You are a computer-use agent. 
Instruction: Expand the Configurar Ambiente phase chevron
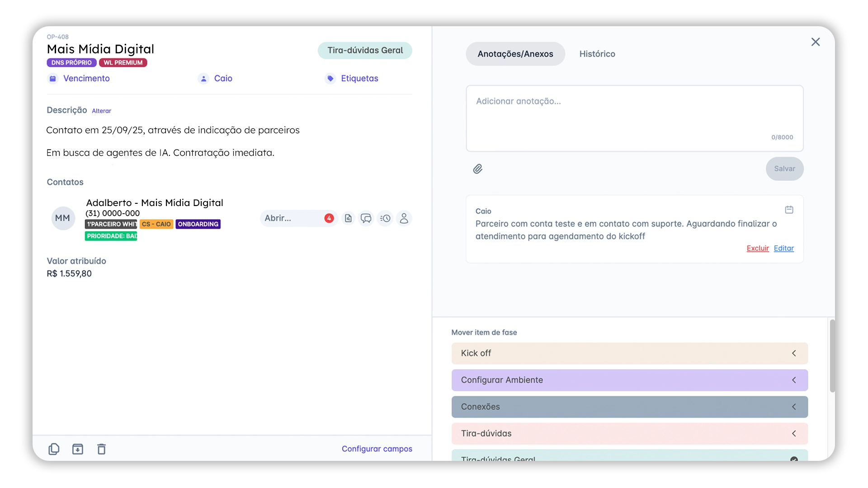[x=794, y=380]
